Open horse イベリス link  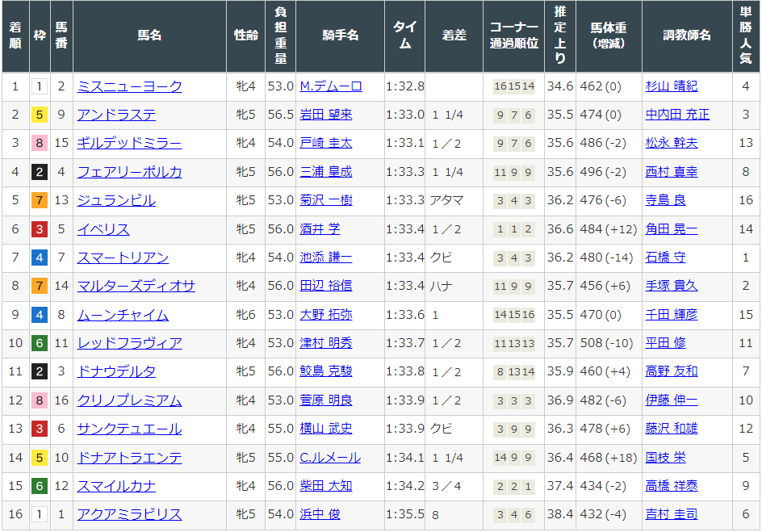103,228
